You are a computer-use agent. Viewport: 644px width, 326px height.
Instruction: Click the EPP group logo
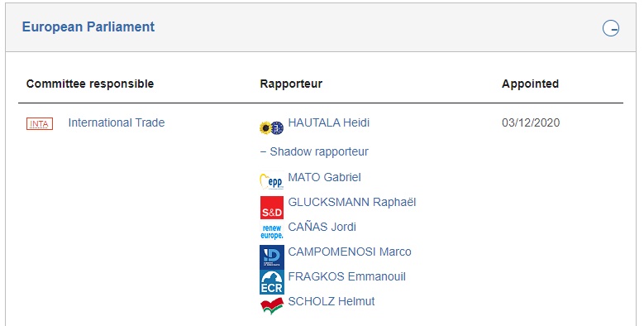pyautogui.click(x=271, y=182)
